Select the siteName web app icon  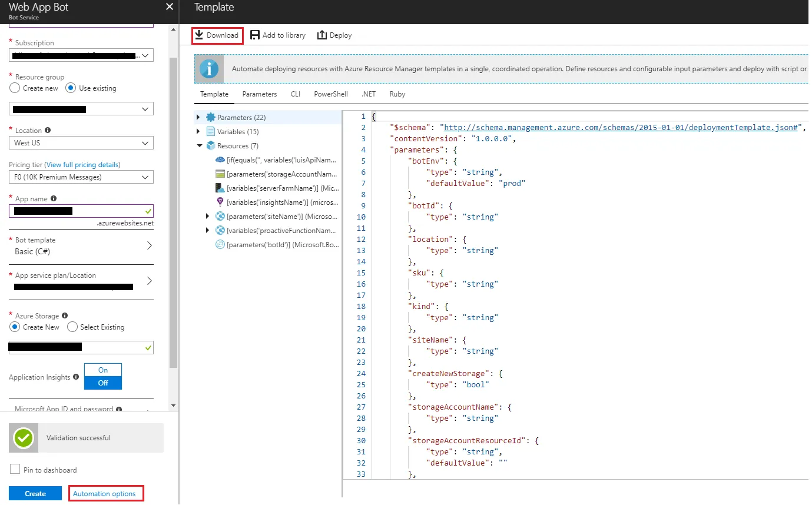pyautogui.click(x=220, y=217)
